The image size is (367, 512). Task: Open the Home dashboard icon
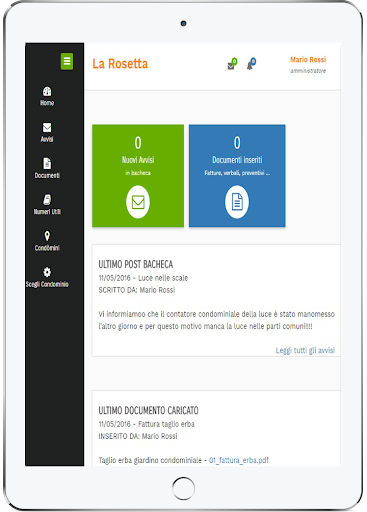pos(47,91)
